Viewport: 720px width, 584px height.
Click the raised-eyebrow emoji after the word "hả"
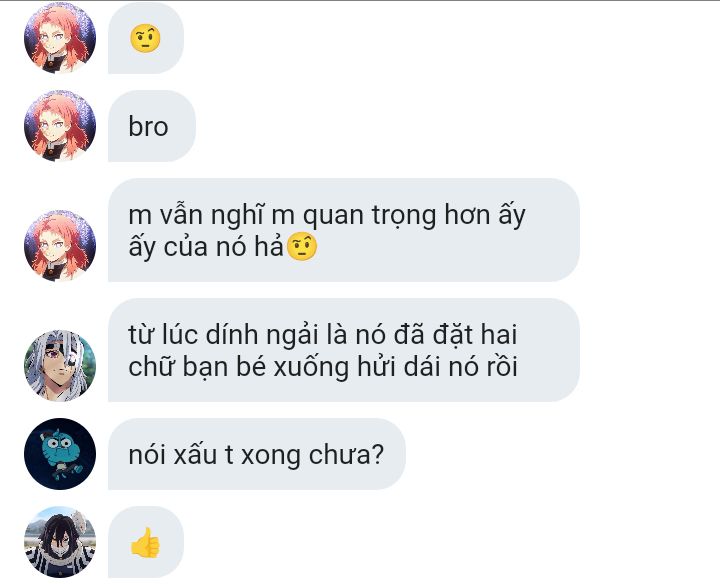[302, 247]
